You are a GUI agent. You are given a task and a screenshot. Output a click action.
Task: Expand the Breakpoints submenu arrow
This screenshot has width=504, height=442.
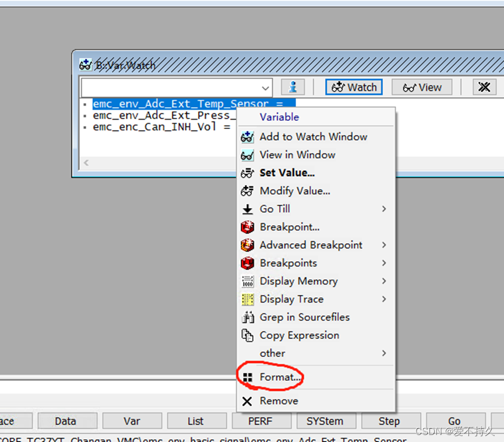click(x=384, y=263)
